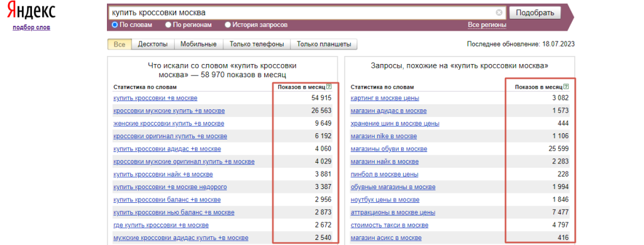644x245 pixels.
Task: Click the value 54 915
Action: pos(321,98)
